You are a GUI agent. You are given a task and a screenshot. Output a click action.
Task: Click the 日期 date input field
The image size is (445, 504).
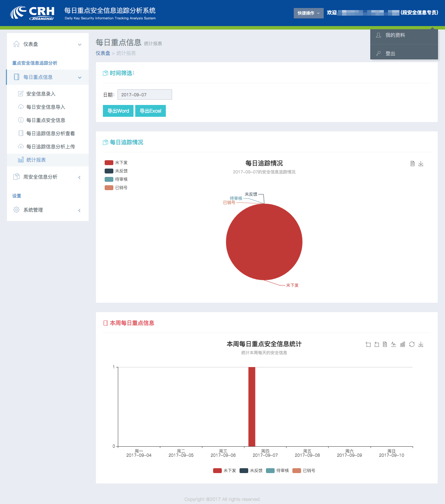pos(145,95)
